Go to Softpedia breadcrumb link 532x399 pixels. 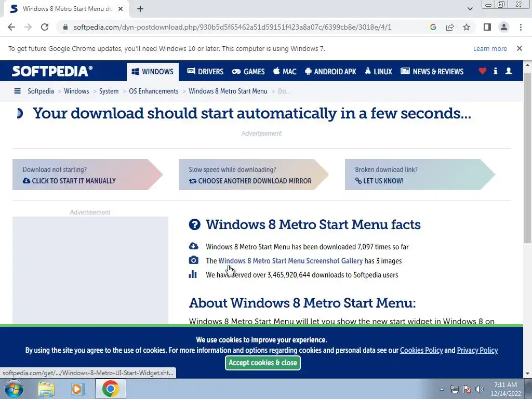coord(41,91)
